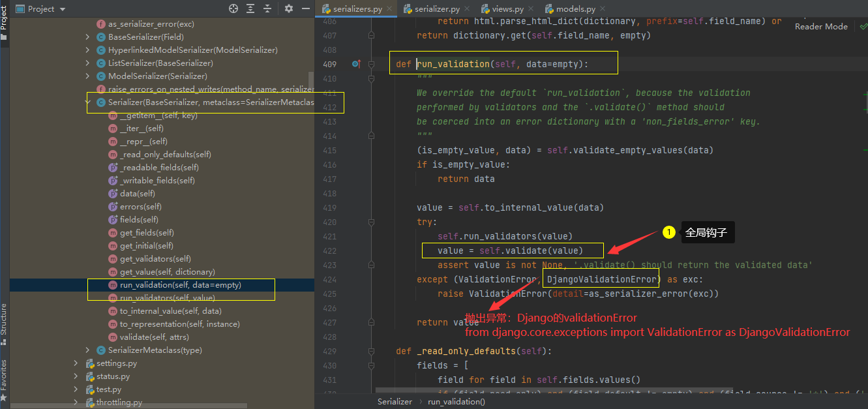Viewport: 868px width, 409px height.
Task: Fold the try block at line 420
Action: coord(371,222)
